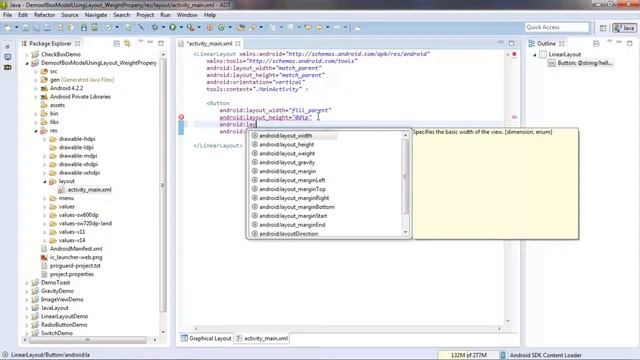This screenshot has width=640, height=360.
Task: Click the red error marker in editor gutter
Action: coord(181,117)
